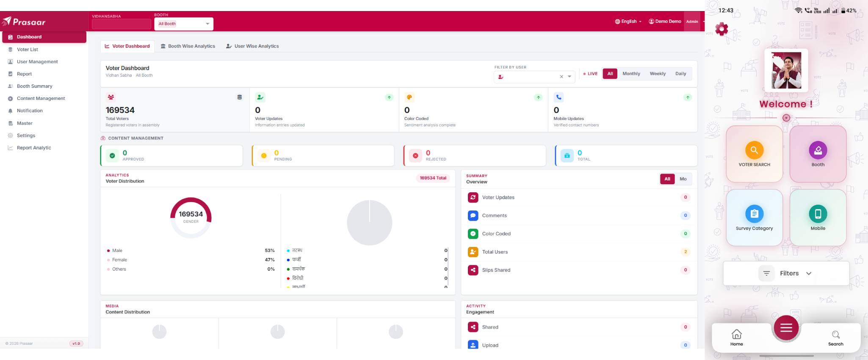
Task: Tap the Booth icon in mobile app
Action: [818, 150]
